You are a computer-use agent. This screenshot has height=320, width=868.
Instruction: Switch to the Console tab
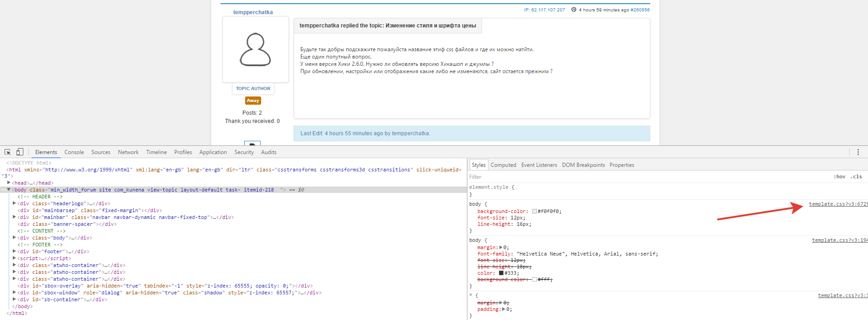[x=74, y=152]
